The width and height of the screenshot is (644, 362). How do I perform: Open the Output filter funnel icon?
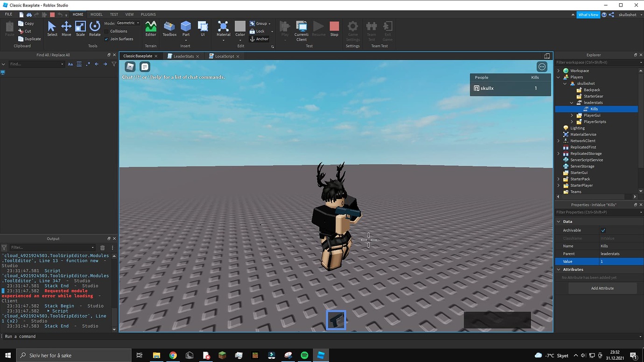pos(4,248)
